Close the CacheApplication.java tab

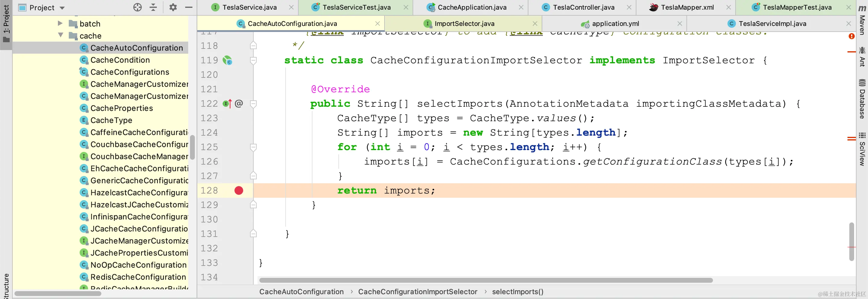(x=521, y=8)
